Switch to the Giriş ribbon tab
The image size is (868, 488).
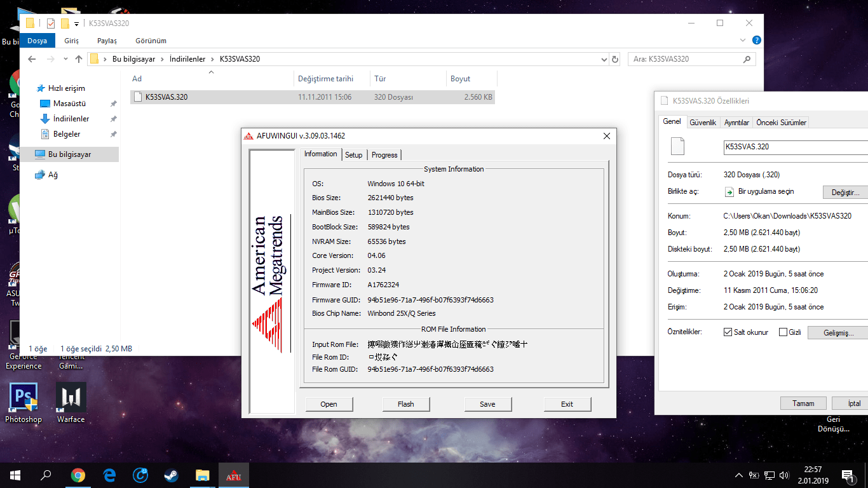click(71, 41)
